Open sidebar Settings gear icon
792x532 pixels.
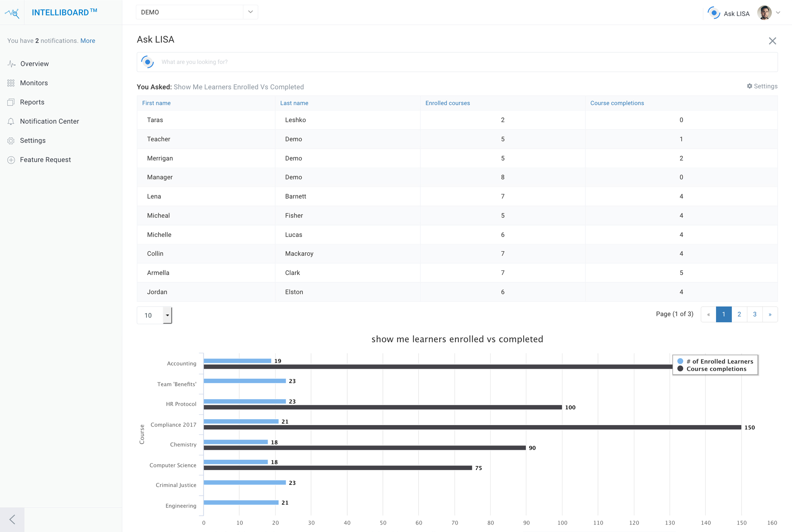click(x=11, y=141)
